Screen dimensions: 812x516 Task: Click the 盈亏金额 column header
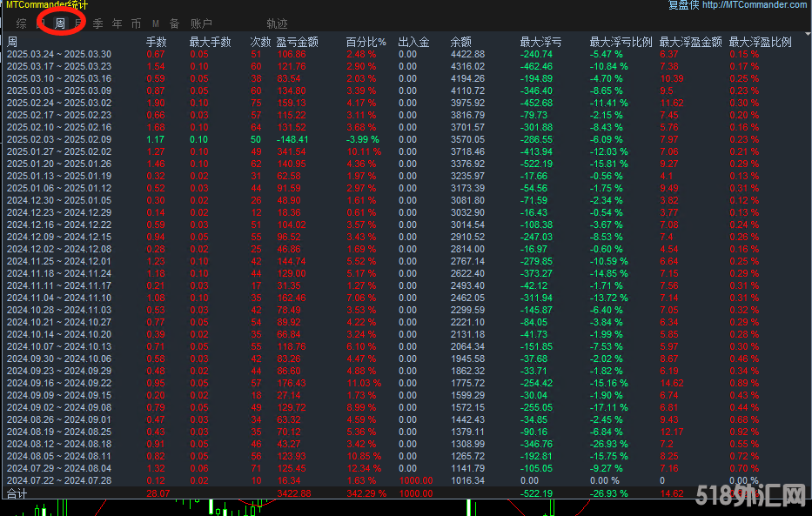tap(298, 42)
